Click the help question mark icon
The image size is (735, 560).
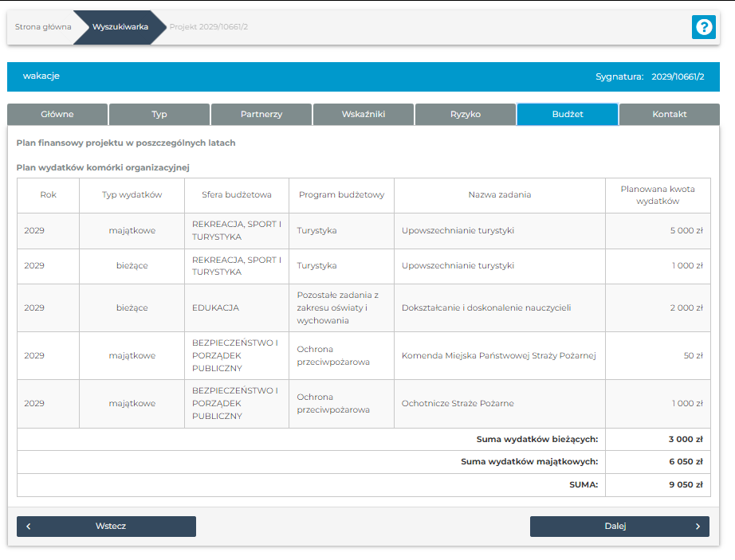point(703,27)
